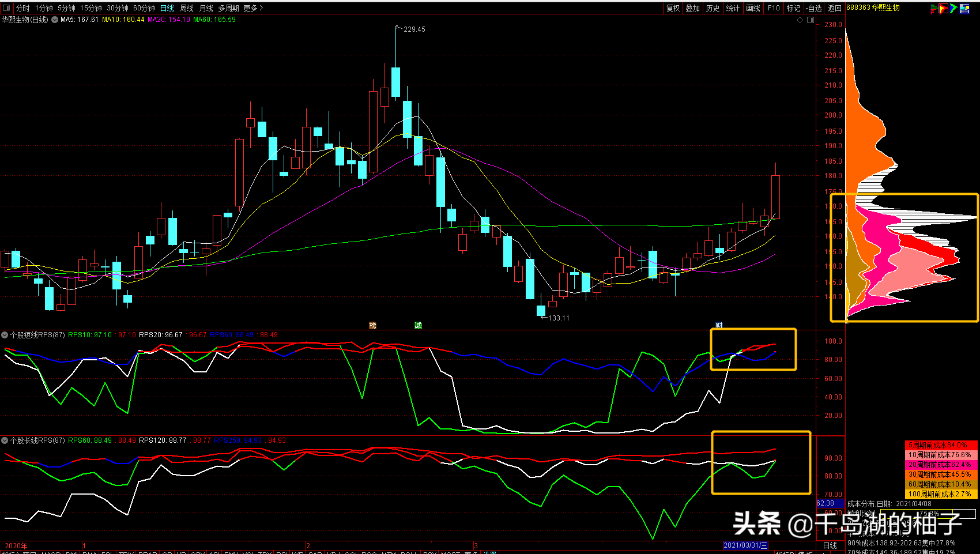Click the 历史 history button
This screenshot has width=980, height=554.
[x=713, y=8]
